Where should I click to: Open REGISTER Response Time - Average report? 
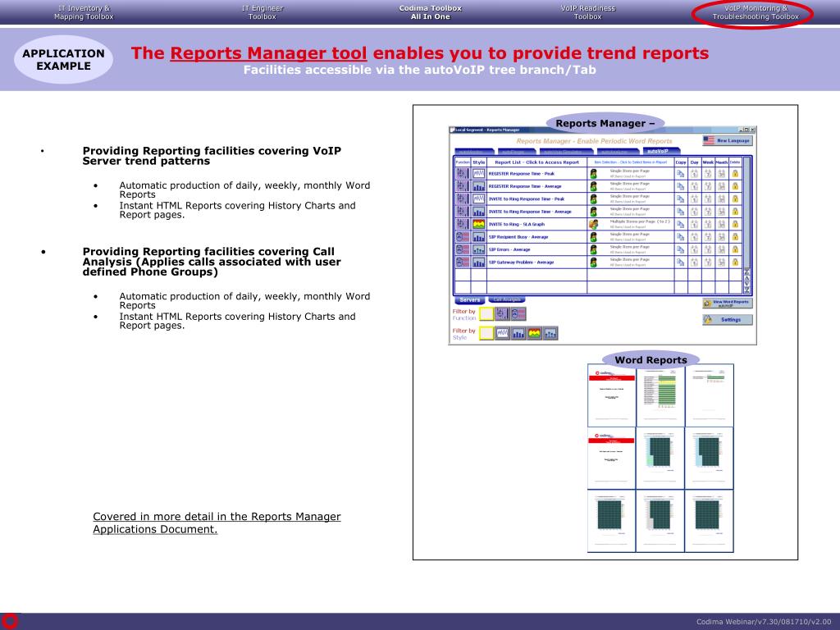525,186
